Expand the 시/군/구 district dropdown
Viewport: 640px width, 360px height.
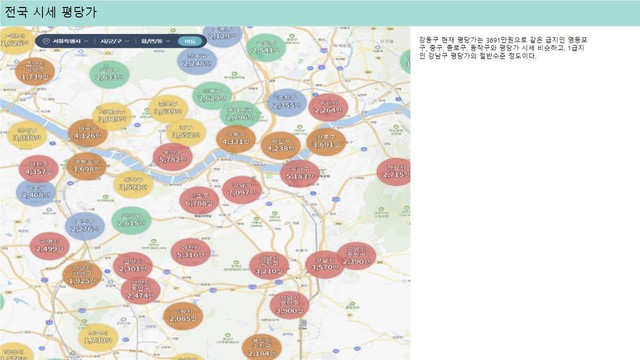click(x=115, y=41)
